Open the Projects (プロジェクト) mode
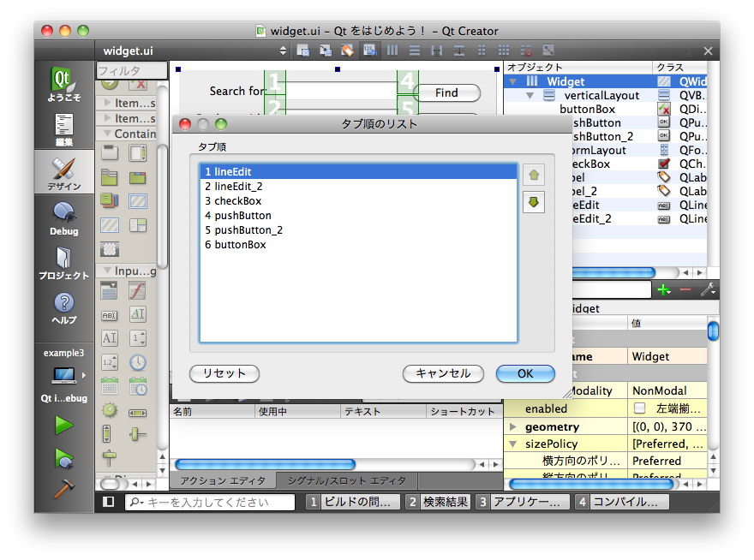Image resolution: width=754 pixels, height=560 pixels. (63, 261)
